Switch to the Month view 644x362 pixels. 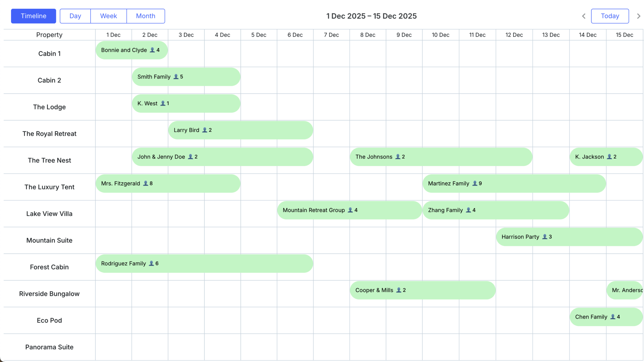pyautogui.click(x=146, y=16)
